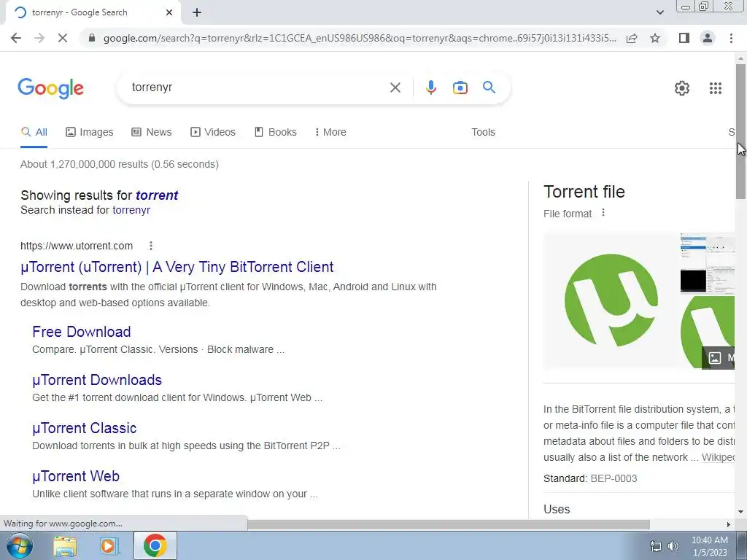The image size is (747, 560).
Task: Open a new tab with plus button
Action: [197, 13]
